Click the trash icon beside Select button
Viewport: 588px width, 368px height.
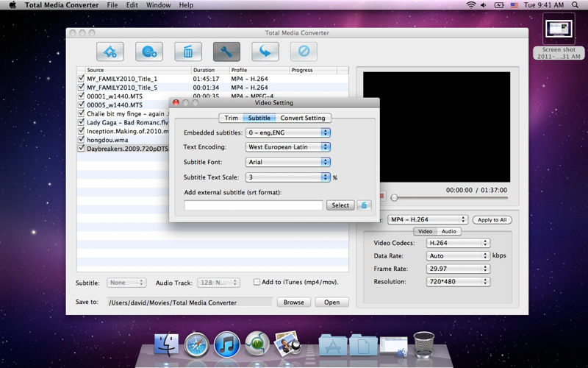(364, 205)
